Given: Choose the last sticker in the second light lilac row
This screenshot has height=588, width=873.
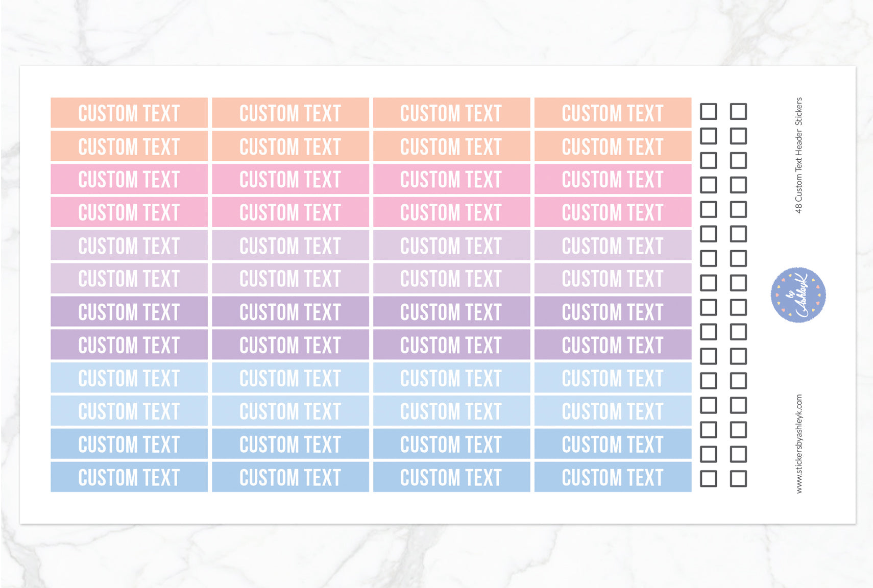Looking at the screenshot, I should 613,279.
